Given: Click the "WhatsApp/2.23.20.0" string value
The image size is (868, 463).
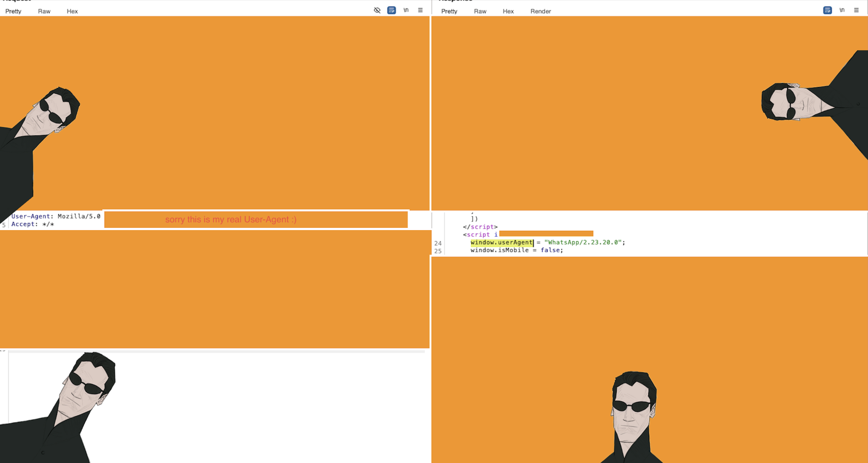Looking at the screenshot, I should click(583, 242).
